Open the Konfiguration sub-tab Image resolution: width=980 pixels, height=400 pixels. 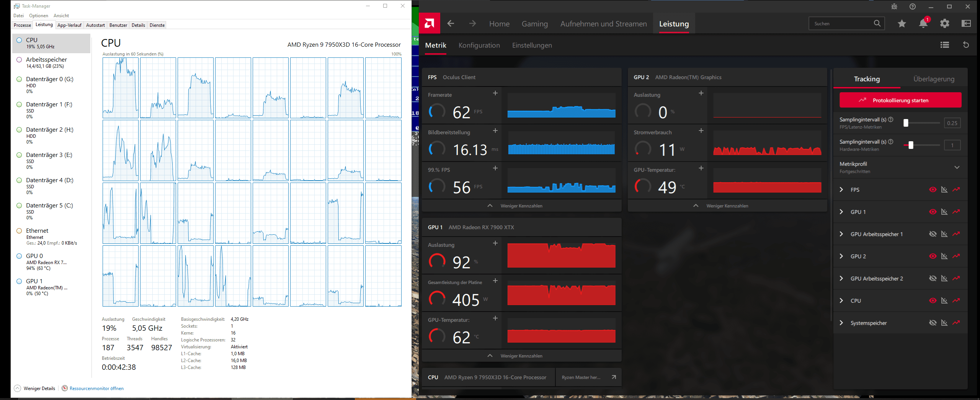(479, 45)
